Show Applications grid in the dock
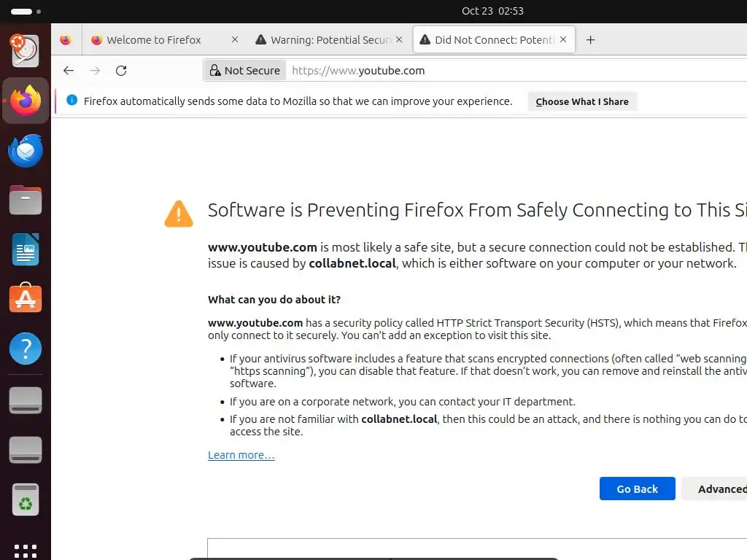The height and width of the screenshot is (560, 747). point(26,551)
